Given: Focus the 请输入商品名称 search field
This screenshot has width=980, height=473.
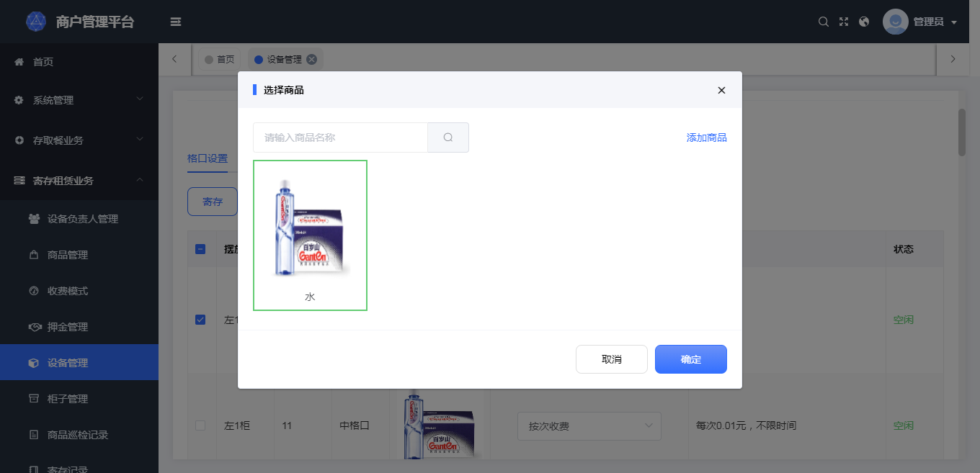Looking at the screenshot, I should (x=340, y=138).
